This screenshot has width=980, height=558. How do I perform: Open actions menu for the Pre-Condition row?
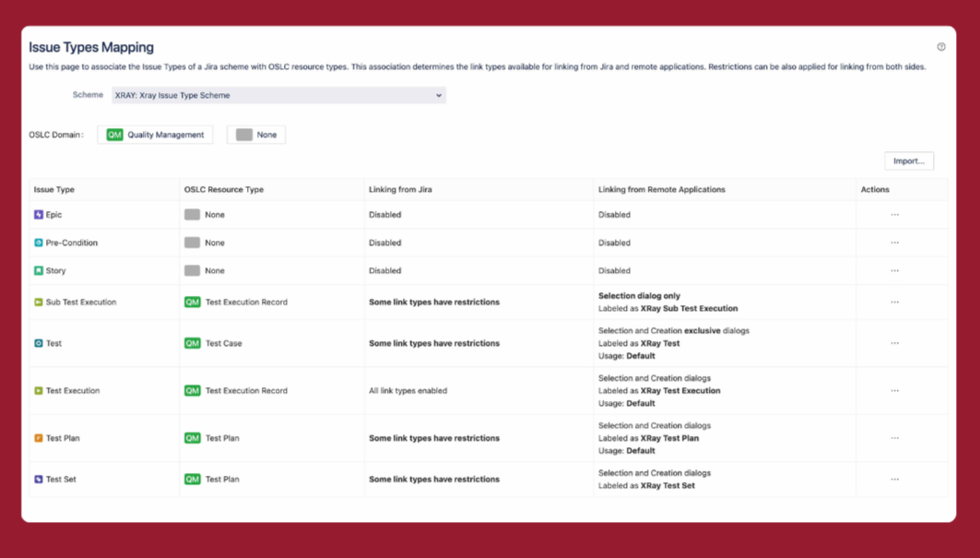pos(894,243)
